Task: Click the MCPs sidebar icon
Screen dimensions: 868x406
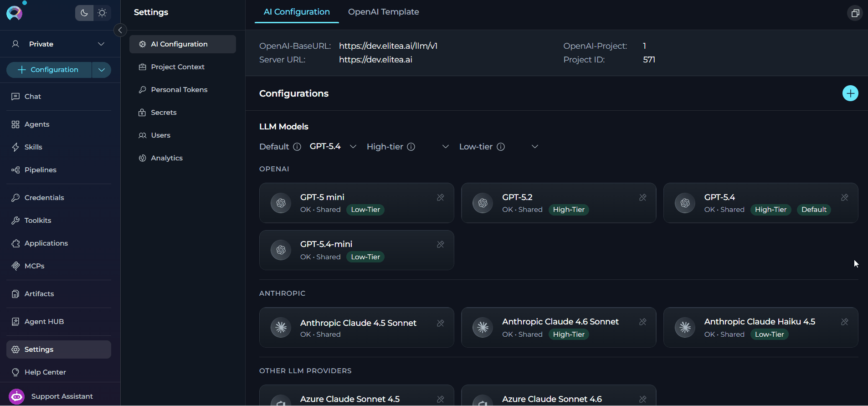Action: pyautogui.click(x=15, y=266)
